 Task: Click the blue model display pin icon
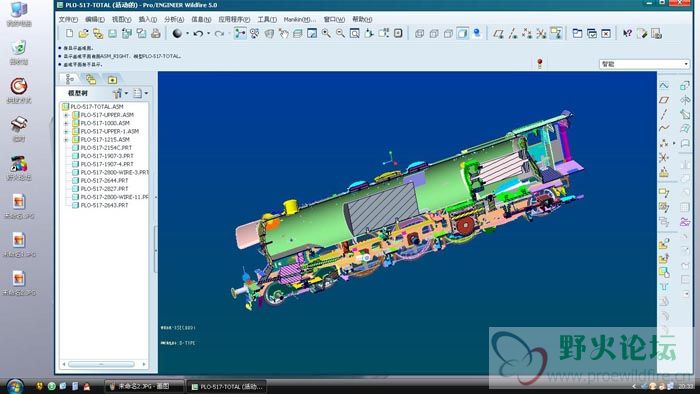(477, 33)
